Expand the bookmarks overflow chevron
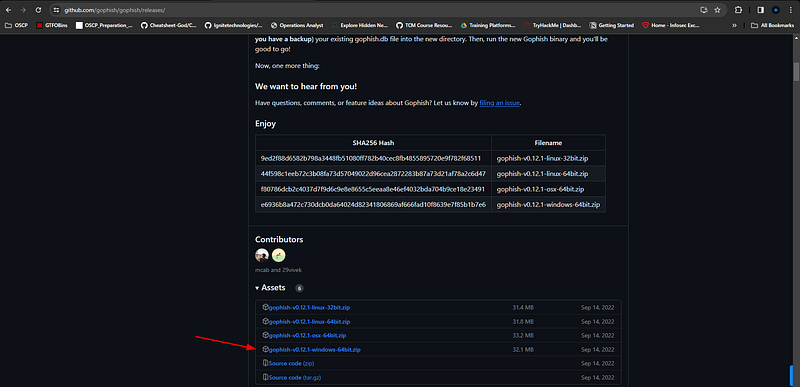Screen dimensions: 800x387 [x=734, y=25]
